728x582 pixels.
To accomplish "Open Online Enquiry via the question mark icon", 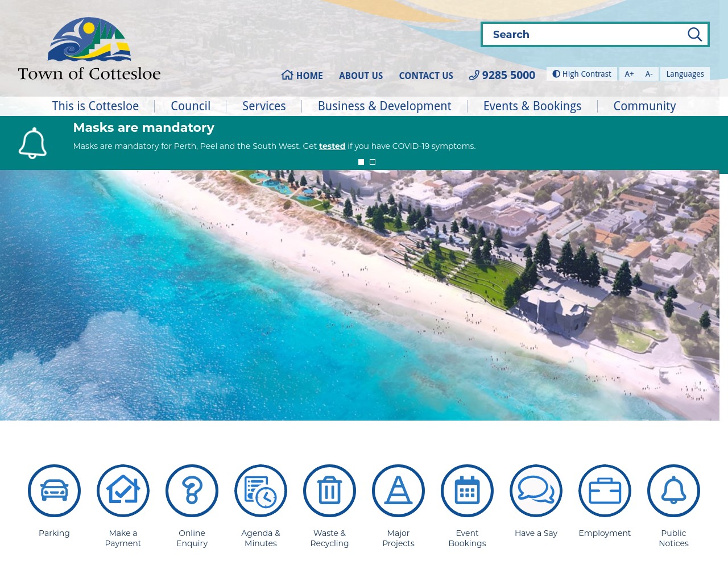I will tap(192, 490).
